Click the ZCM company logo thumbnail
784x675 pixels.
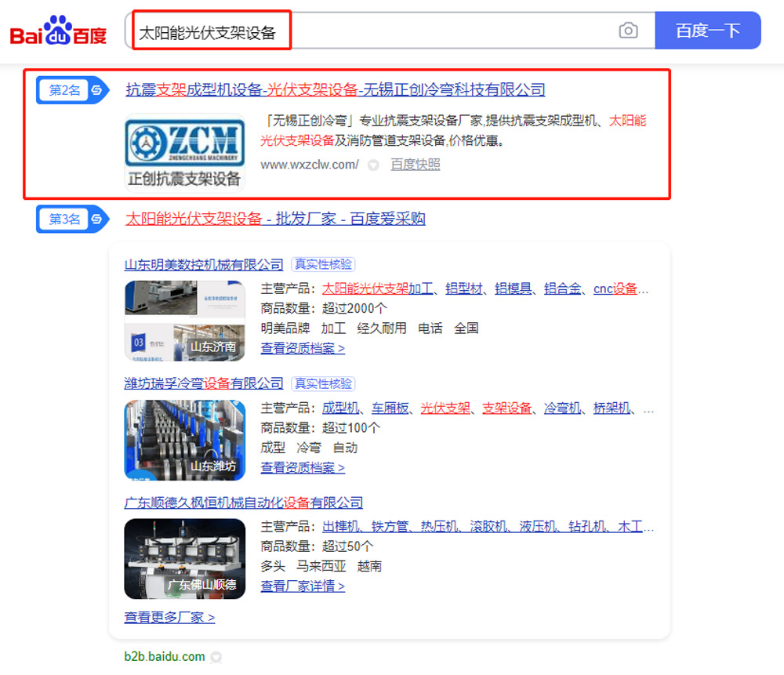[184, 154]
